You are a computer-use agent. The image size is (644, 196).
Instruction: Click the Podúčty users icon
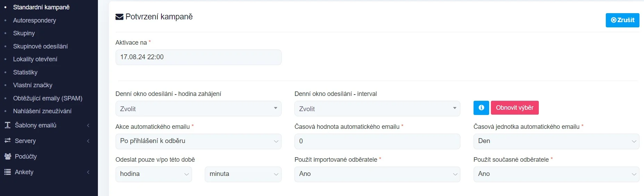pyautogui.click(x=8, y=157)
